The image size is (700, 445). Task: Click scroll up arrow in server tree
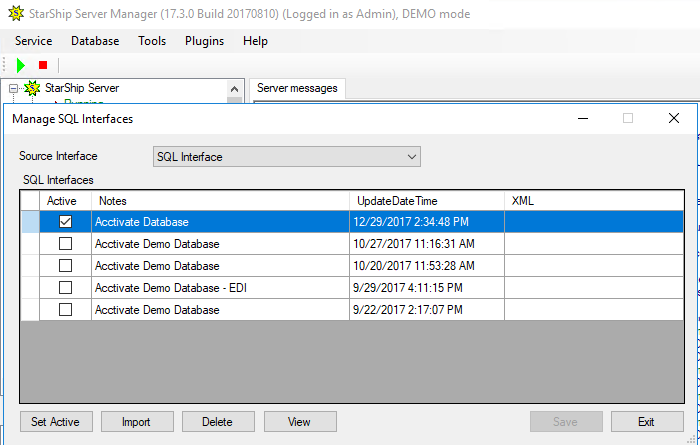[x=234, y=89]
